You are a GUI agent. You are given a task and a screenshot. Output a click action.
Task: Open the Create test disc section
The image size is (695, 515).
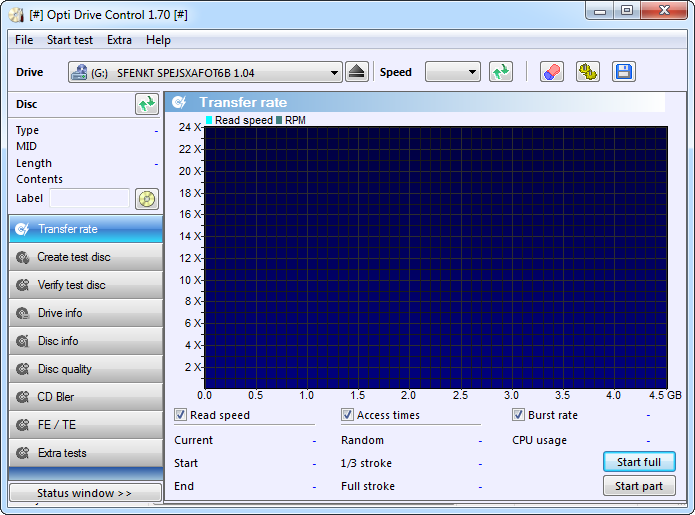[86, 257]
